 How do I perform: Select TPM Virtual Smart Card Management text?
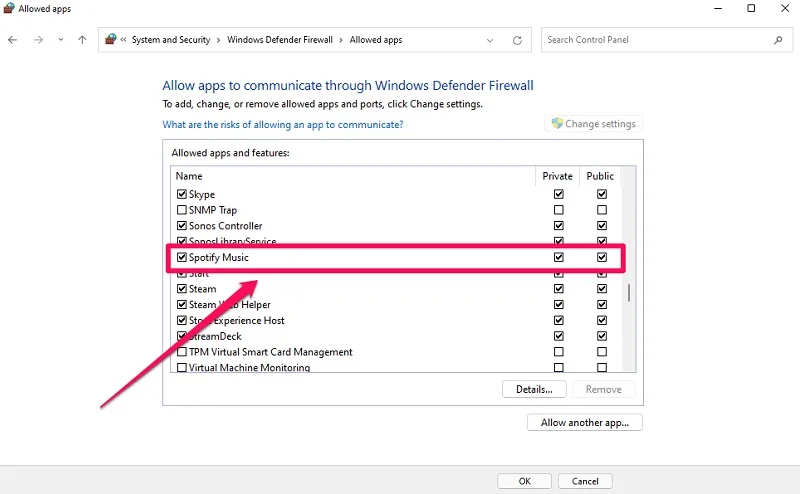(x=270, y=352)
